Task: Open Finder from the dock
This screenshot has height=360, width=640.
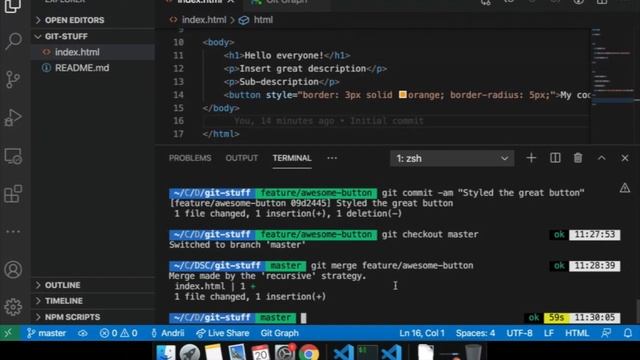Action: pos(166,353)
